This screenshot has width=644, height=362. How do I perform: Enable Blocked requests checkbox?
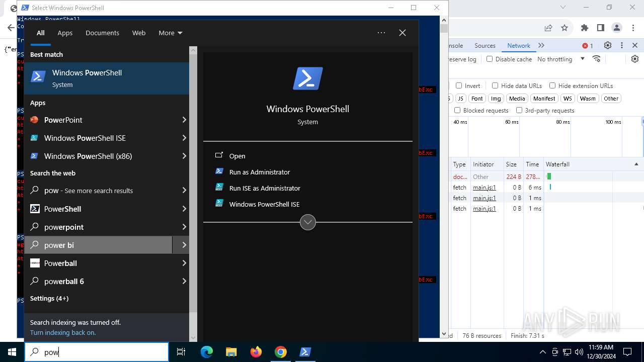[457, 110]
